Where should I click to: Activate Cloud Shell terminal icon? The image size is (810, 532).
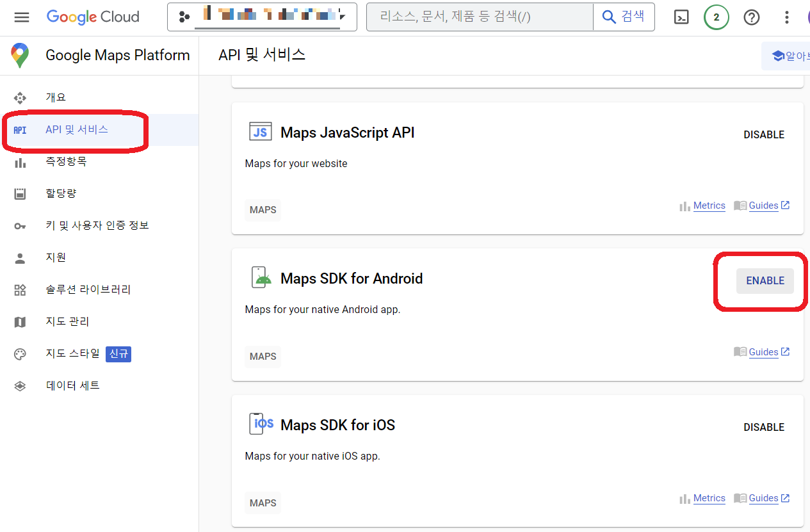point(682,17)
